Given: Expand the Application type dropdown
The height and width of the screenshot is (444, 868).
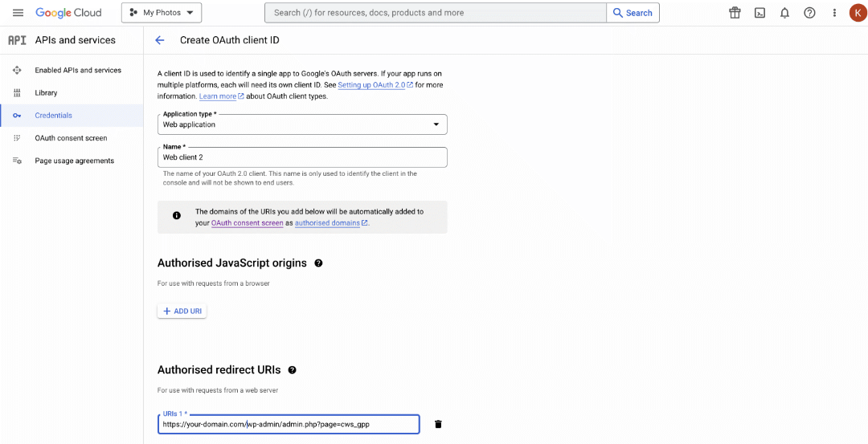Looking at the screenshot, I should pyautogui.click(x=302, y=124).
